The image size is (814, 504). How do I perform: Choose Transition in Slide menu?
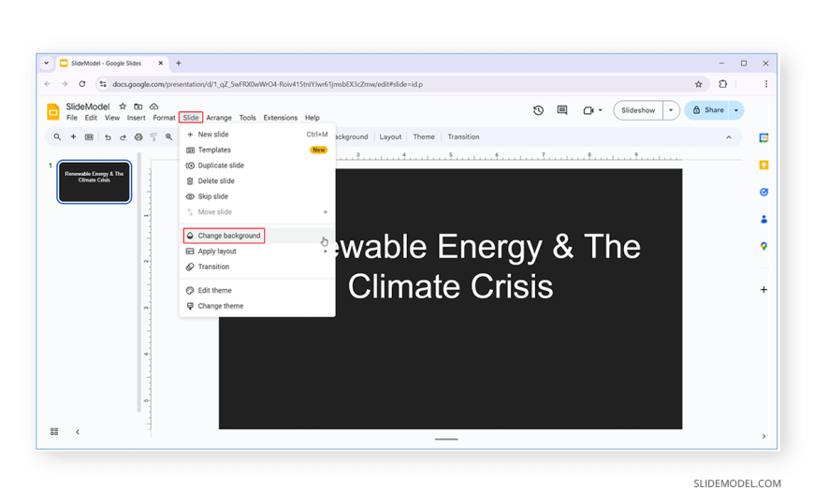pyautogui.click(x=257, y=266)
